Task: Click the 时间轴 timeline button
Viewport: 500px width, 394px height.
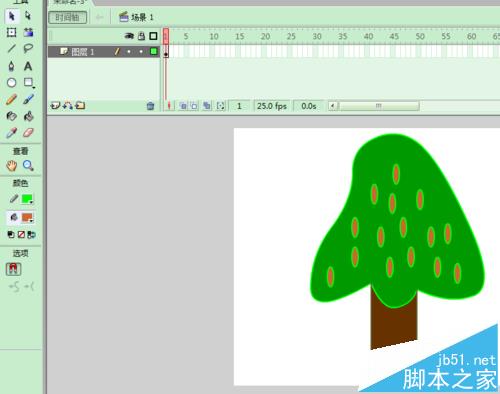Action: [68, 17]
